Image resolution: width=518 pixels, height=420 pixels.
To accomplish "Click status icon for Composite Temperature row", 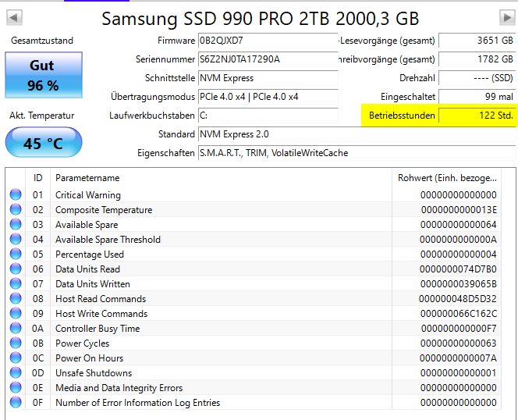I will (x=16, y=210).
